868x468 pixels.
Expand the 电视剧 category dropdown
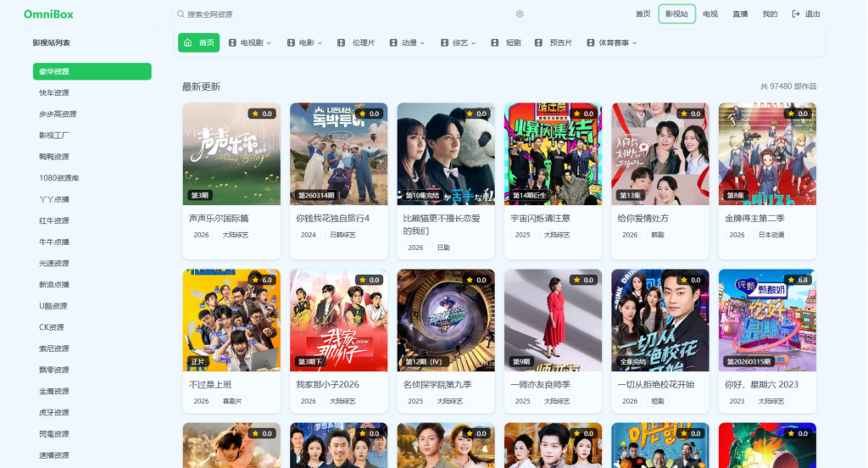(x=269, y=42)
